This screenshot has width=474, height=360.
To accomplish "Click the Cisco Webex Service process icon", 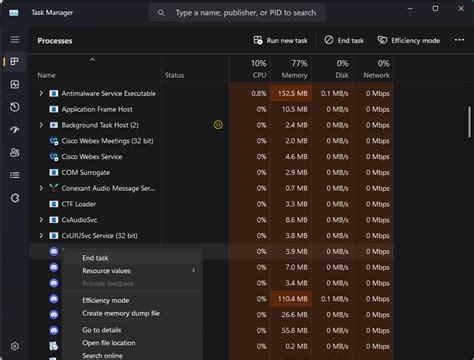I will click(x=54, y=157).
